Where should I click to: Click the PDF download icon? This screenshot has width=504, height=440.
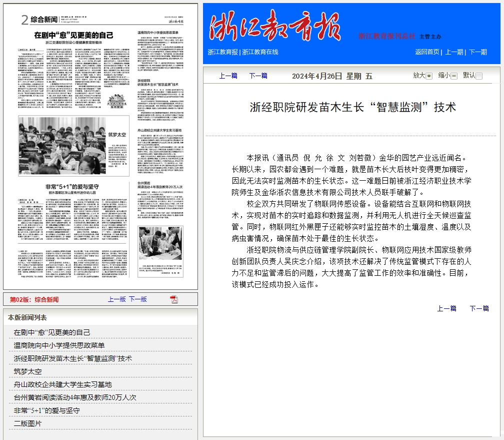[x=174, y=299]
